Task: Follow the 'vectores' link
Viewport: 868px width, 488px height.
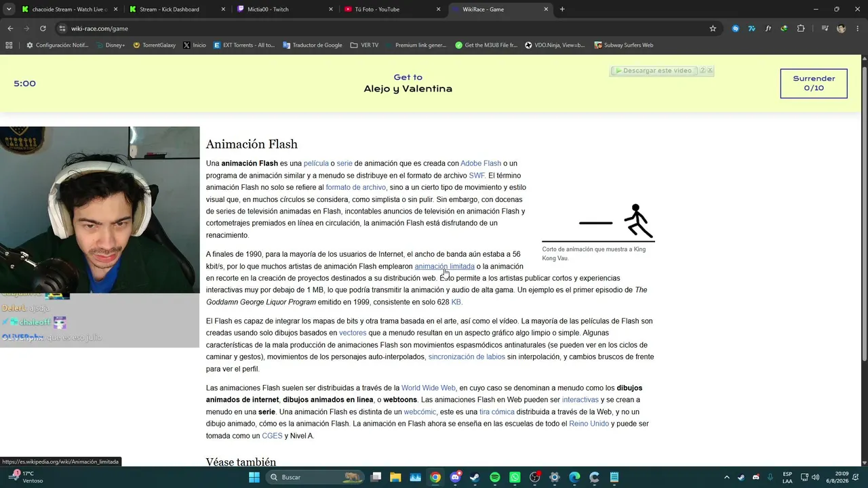Action: pyautogui.click(x=353, y=333)
